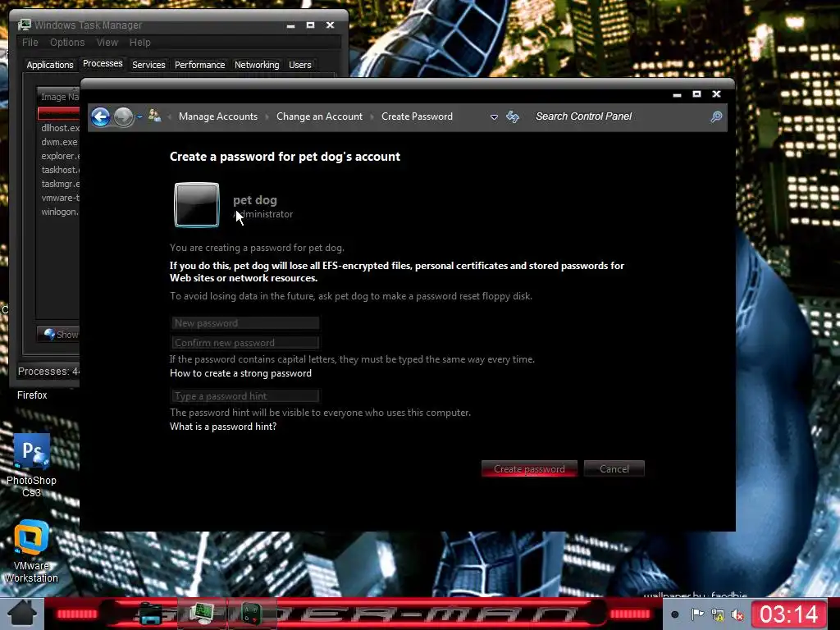Open Task Manager's Help menu
Screen dimensions: 840x630
pyautogui.click(x=139, y=43)
